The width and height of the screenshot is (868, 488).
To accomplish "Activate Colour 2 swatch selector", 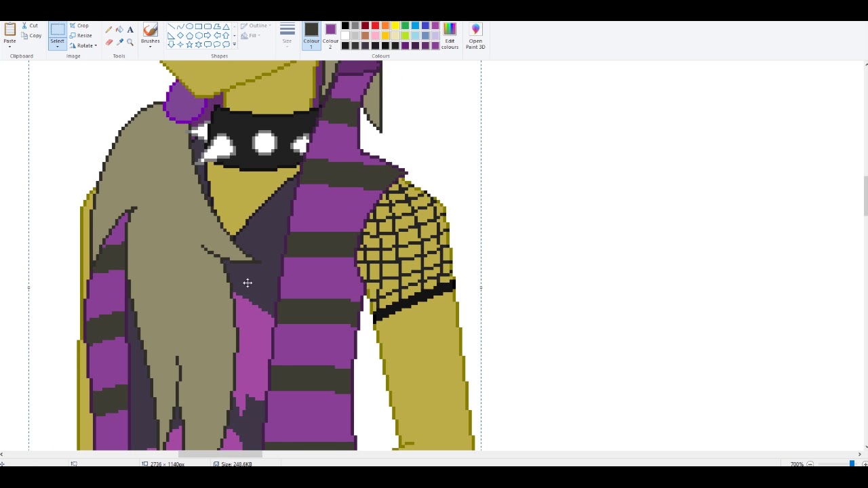I will (330, 35).
